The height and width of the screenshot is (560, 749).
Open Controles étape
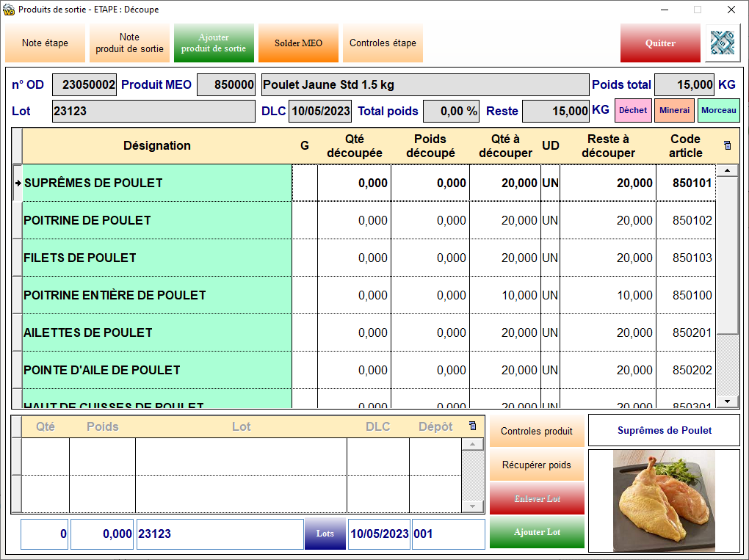[x=383, y=43]
